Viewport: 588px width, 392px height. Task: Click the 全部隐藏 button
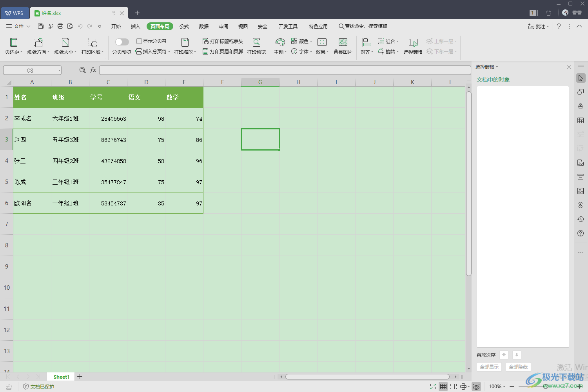click(x=518, y=367)
